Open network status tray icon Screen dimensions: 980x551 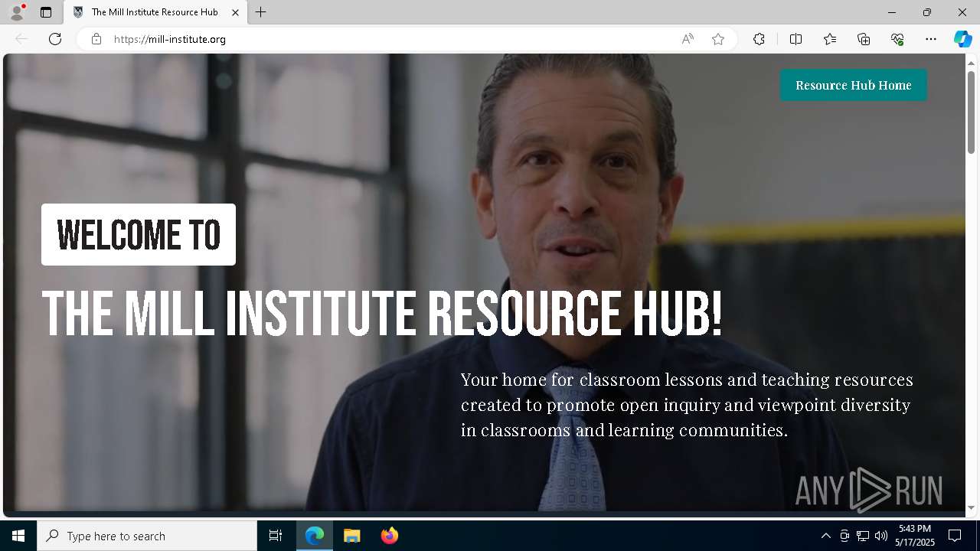point(863,536)
